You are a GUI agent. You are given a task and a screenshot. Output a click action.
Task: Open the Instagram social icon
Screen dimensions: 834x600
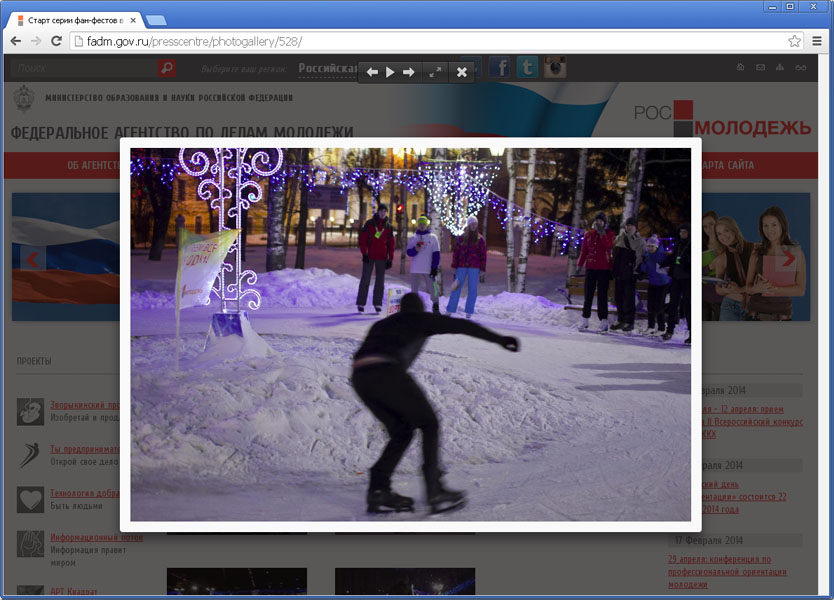click(x=555, y=68)
